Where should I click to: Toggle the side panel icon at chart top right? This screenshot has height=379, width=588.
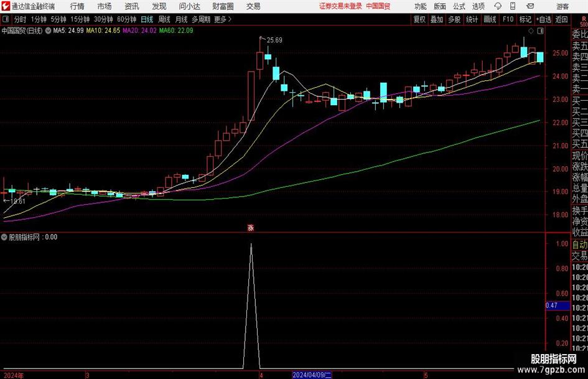click(x=540, y=30)
